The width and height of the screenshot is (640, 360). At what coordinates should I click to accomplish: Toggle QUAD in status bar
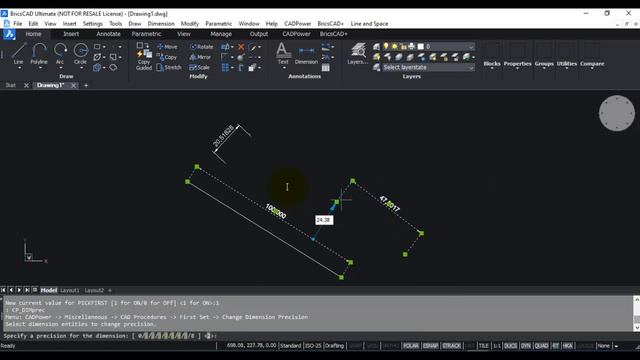(x=542, y=346)
